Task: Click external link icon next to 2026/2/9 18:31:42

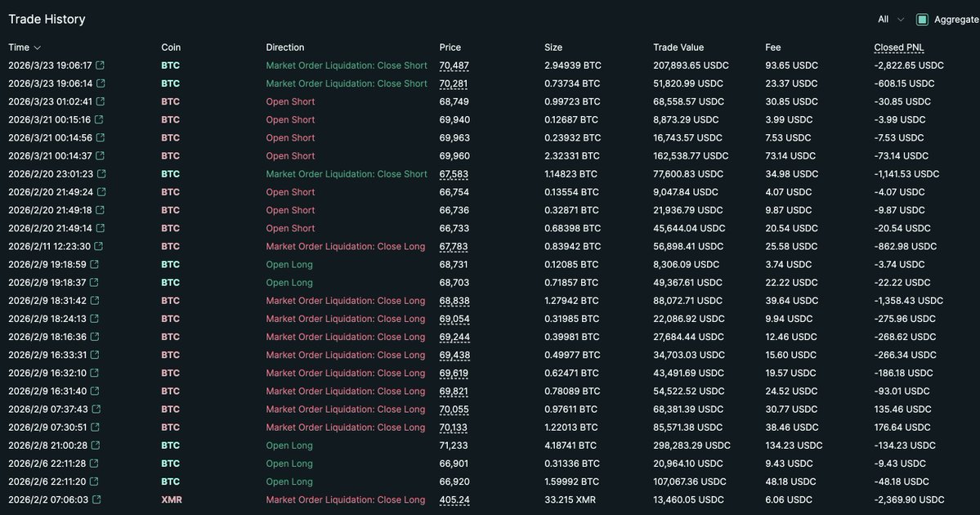Action: (95, 301)
